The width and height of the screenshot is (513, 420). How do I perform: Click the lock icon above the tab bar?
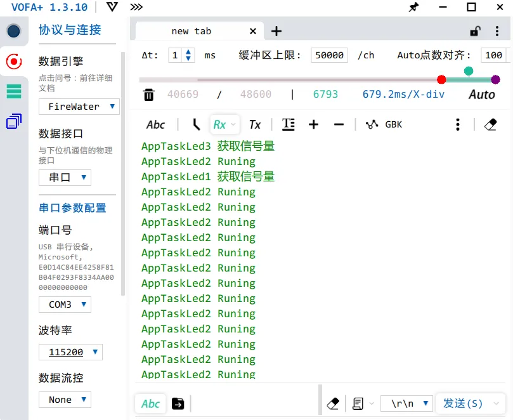point(474,30)
